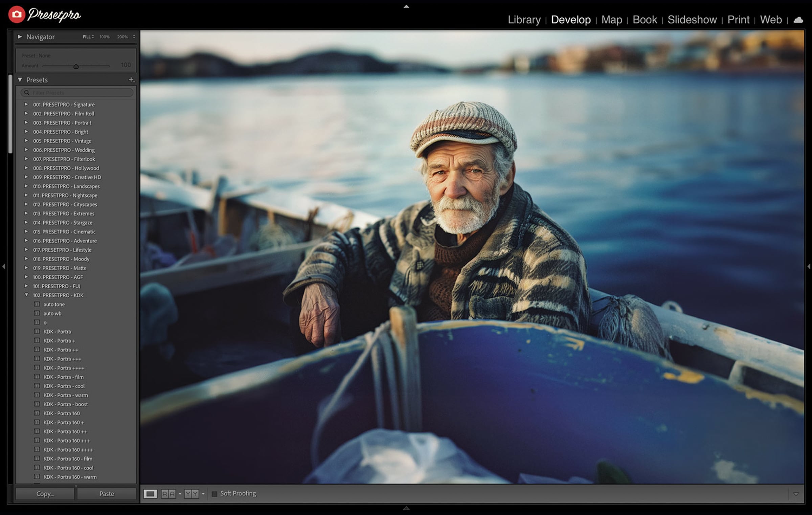Expand 015. PRESETPRO - Cinematic folder

point(26,231)
